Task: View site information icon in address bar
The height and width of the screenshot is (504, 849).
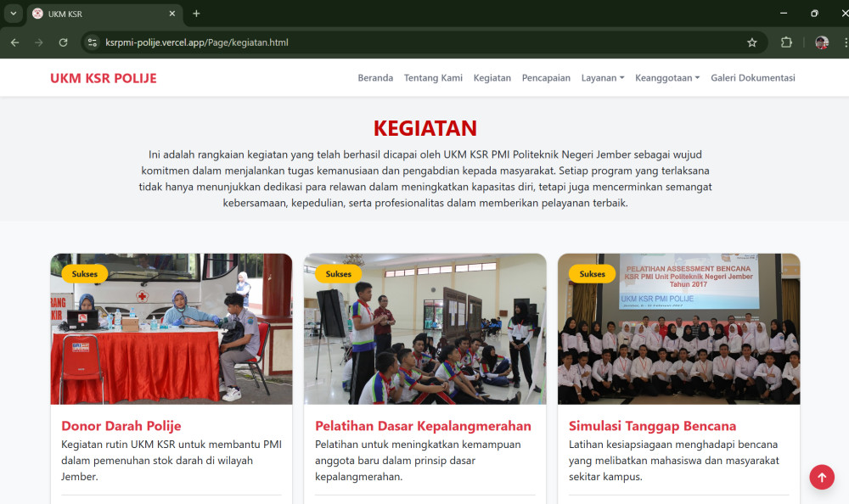Action: pos(92,42)
